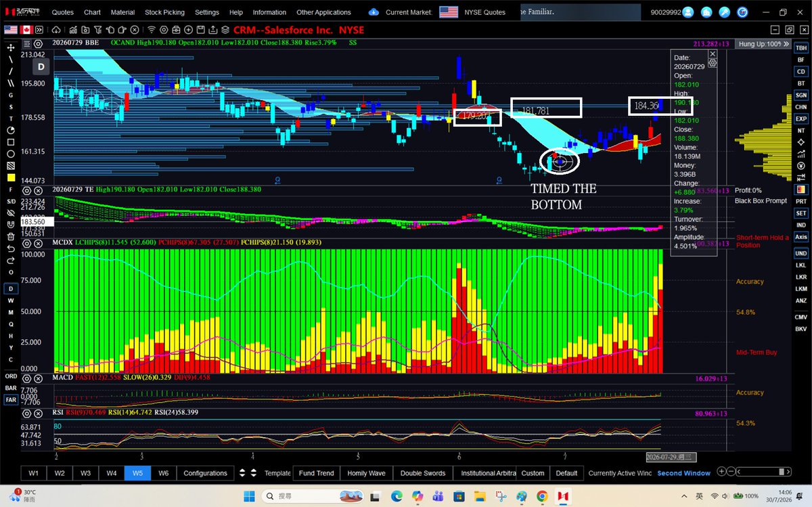The height and width of the screenshot is (507, 812).
Task: Click the template up/down stepper arrows
Action: pyautogui.click(x=253, y=473)
